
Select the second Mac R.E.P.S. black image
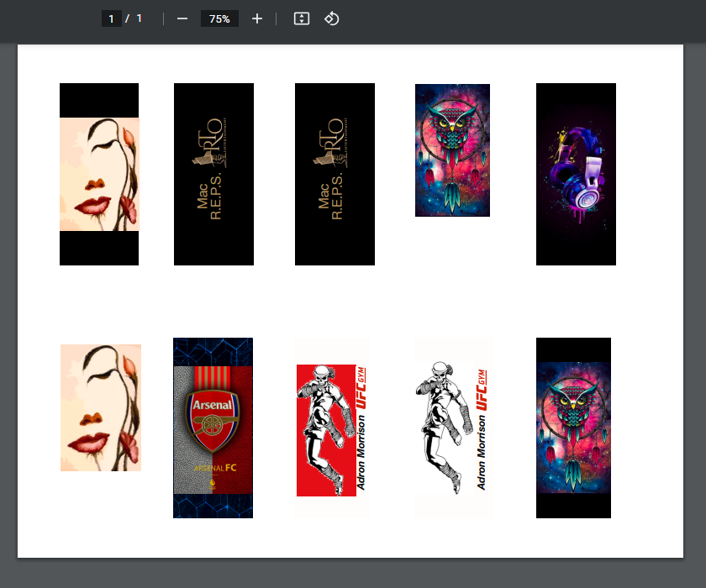pyautogui.click(x=335, y=174)
